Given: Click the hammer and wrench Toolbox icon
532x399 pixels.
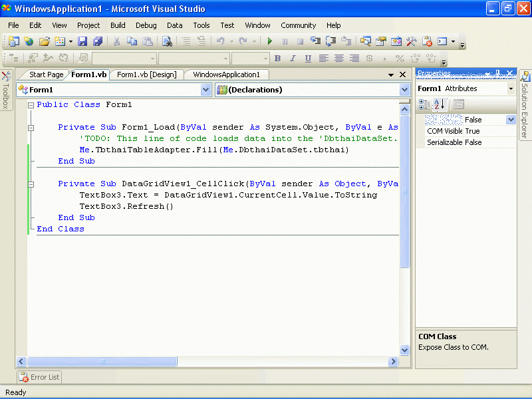Looking at the screenshot, I should tap(411, 41).
